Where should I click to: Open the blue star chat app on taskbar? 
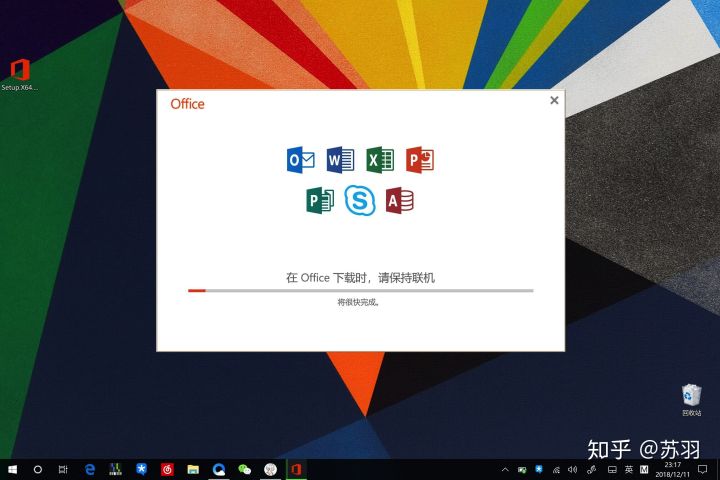(141, 469)
